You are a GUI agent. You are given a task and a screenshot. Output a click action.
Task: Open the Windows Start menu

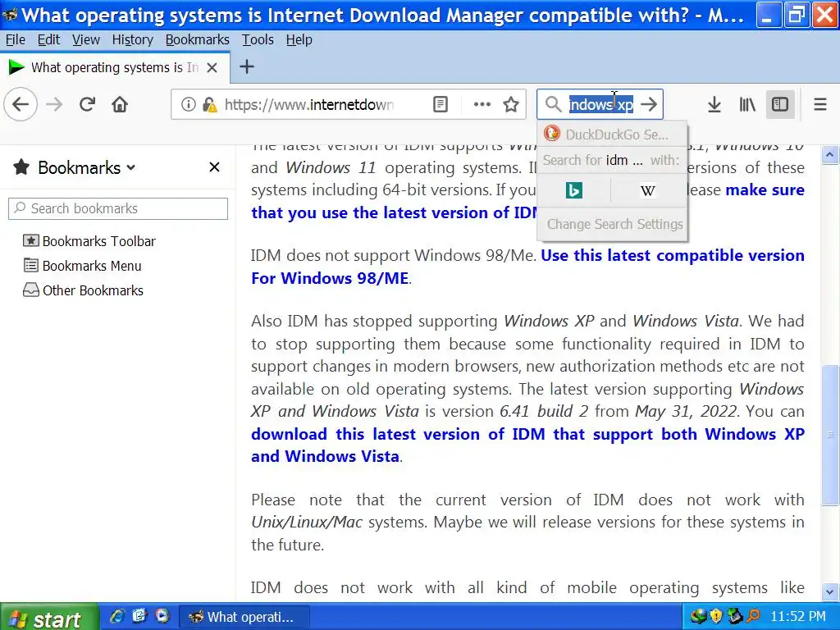coord(49,618)
